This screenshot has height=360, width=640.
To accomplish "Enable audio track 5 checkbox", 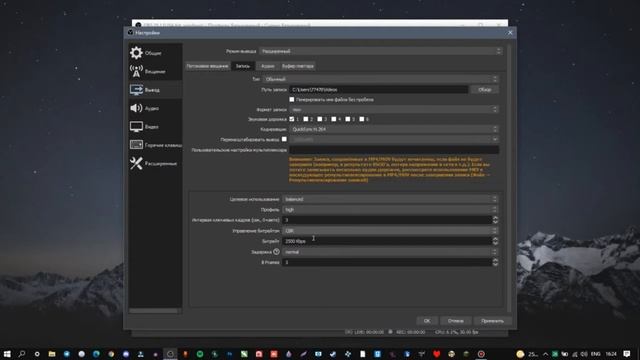I will (x=347, y=119).
